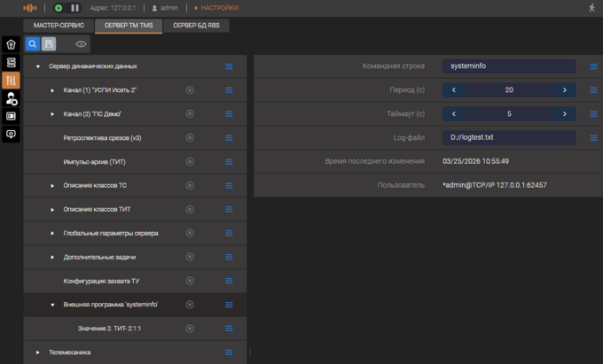
Task: Click the blue search icon in toolbar
Action: [x=32, y=43]
